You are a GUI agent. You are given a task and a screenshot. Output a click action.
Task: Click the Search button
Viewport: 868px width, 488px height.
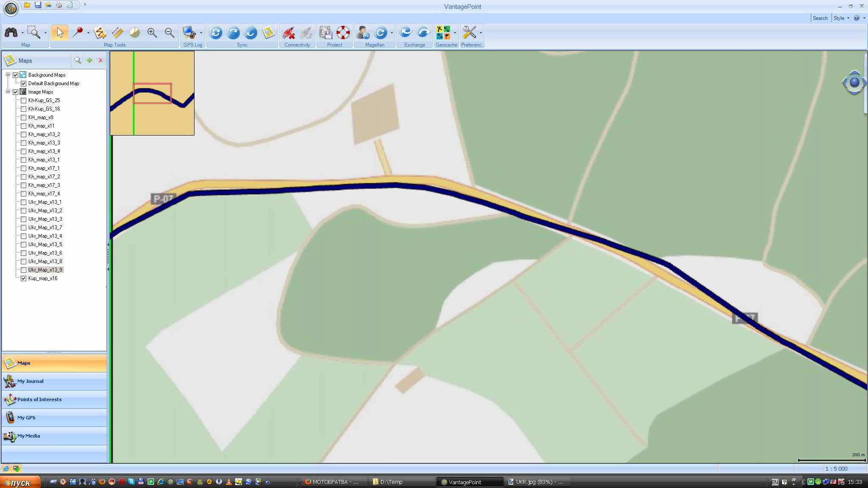pos(820,18)
